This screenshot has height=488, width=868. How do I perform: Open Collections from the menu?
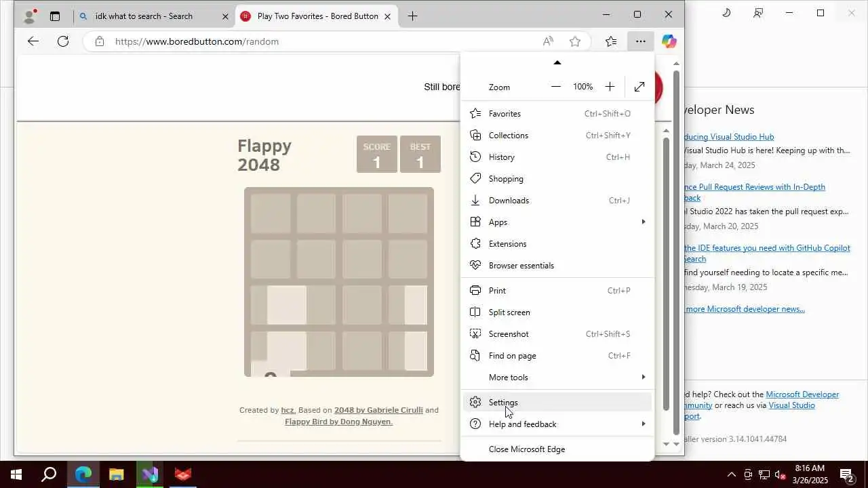[x=557, y=136]
